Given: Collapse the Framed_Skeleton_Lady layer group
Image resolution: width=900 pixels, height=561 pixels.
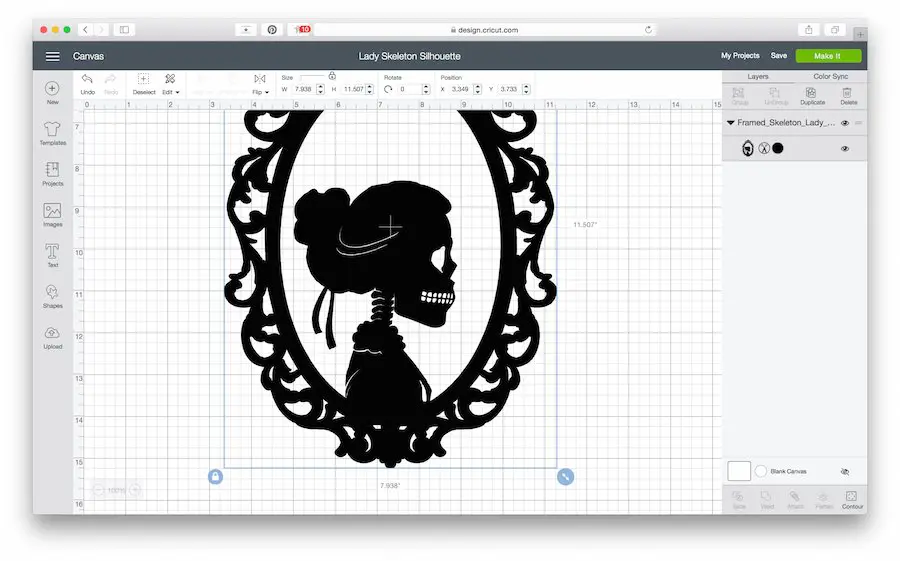Looking at the screenshot, I should pyautogui.click(x=730, y=123).
